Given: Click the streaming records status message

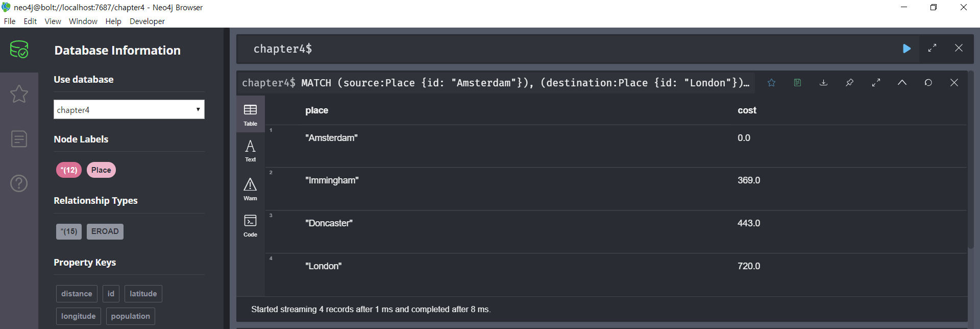Looking at the screenshot, I should [371, 310].
